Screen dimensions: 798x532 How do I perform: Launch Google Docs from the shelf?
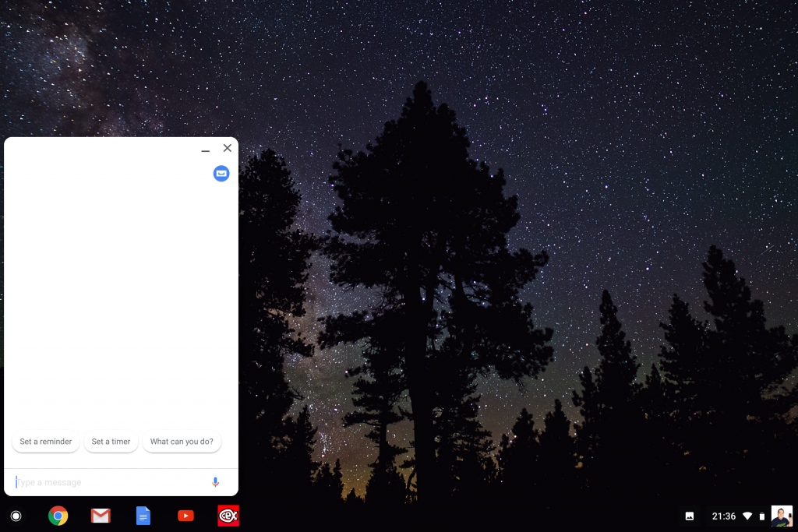143,516
